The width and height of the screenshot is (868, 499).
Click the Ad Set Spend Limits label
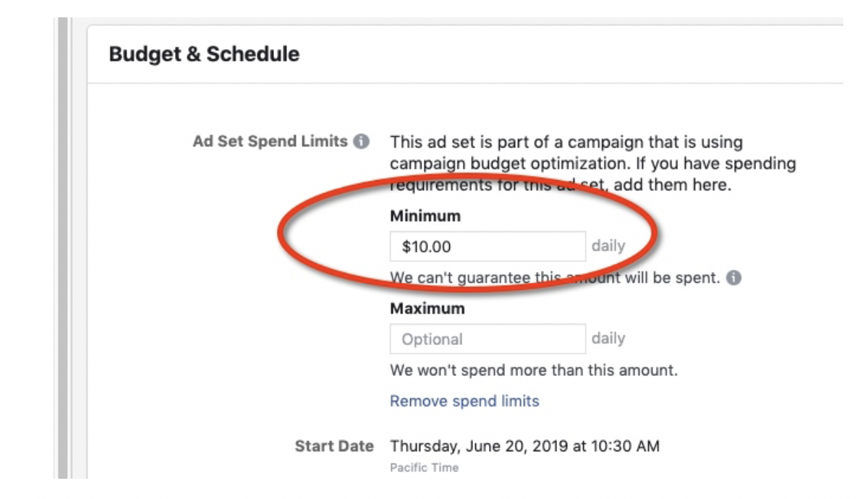[271, 142]
